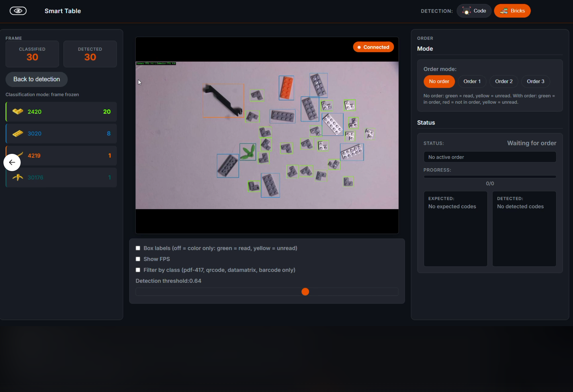
Task: Click the order progress bar
Action: (x=490, y=177)
